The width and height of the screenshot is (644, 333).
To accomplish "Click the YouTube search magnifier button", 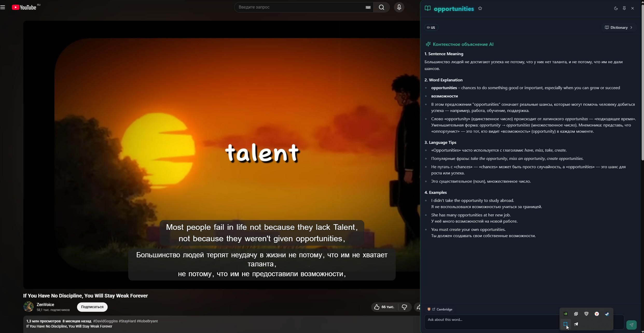I will click(x=382, y=7).
